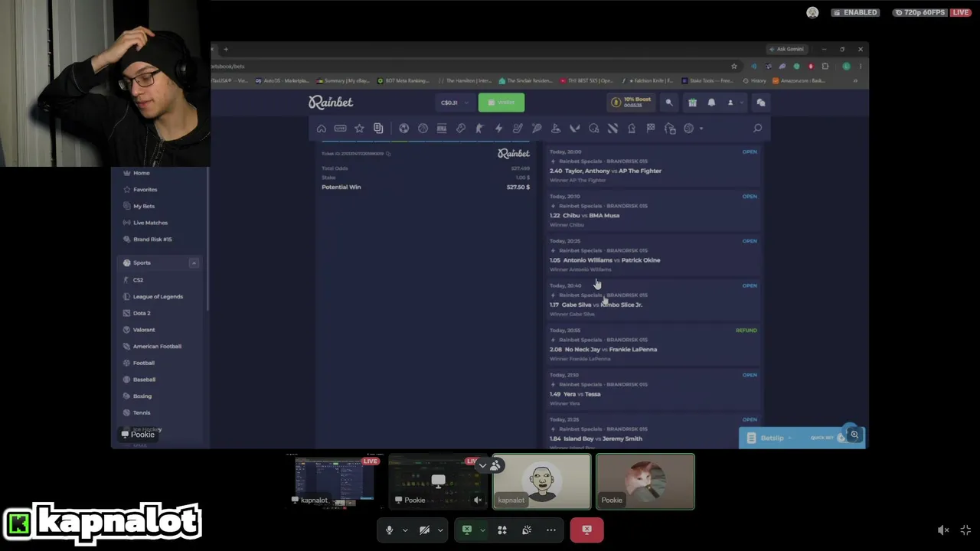Open the user account dropdown
The image size is (980, 551).
[x=734, y=103]
